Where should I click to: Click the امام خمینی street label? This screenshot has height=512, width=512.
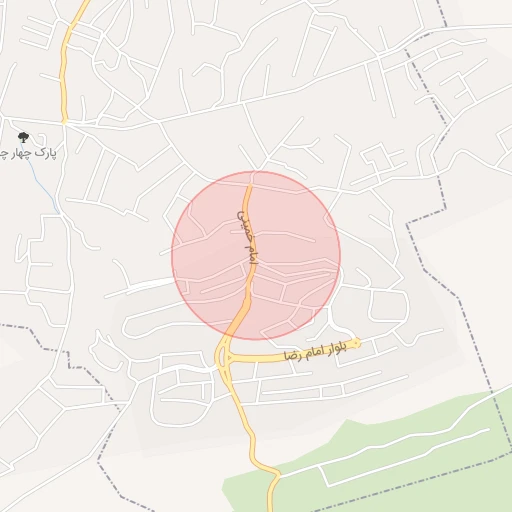[x=247, y=238]
